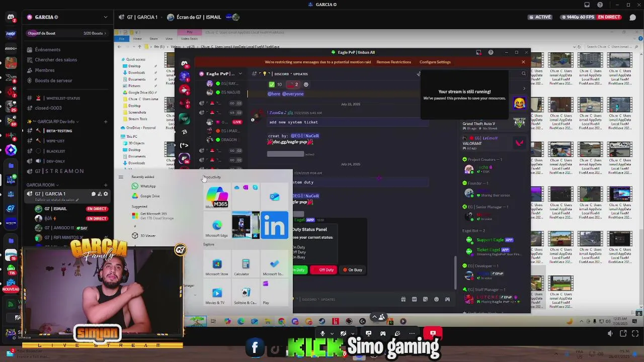Open settings gear for G7 | GARCIA 1 channel
Viewport: 644px width, 362px height.
[x=105, y=194]
